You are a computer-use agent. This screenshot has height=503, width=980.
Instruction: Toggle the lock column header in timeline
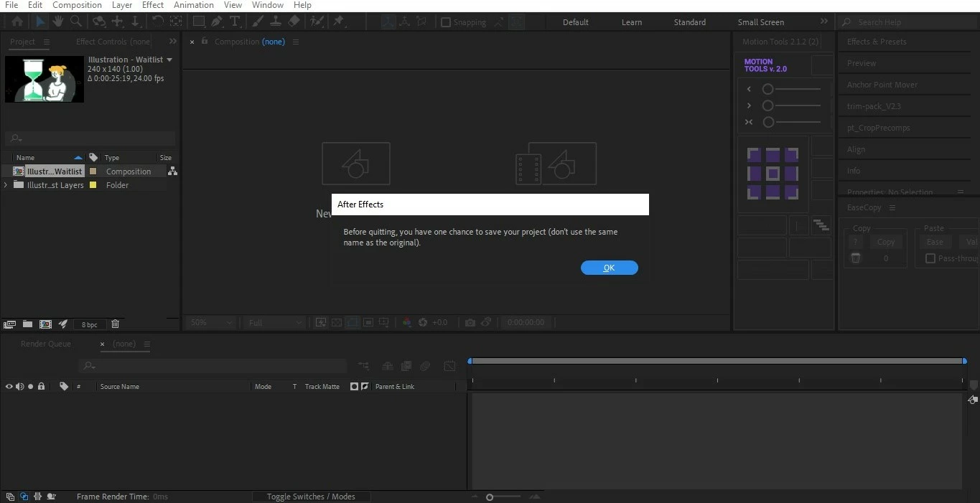tap(41, 386)
